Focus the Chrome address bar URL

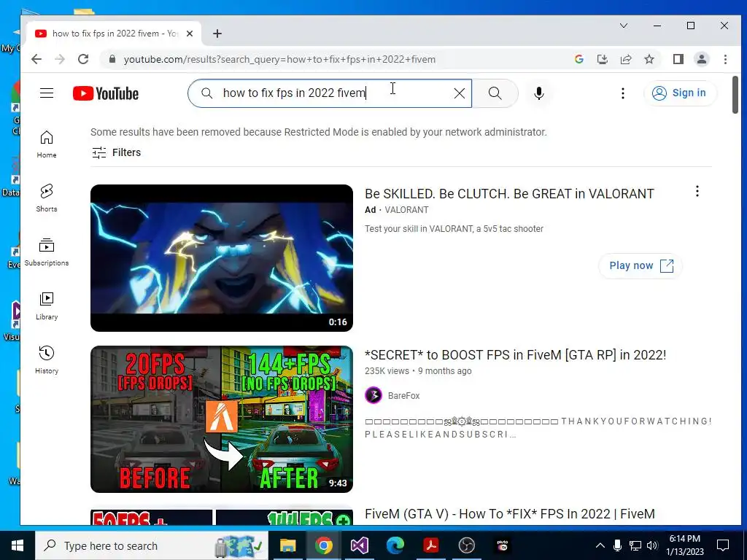pyautogui.click(x=279, y=60)
